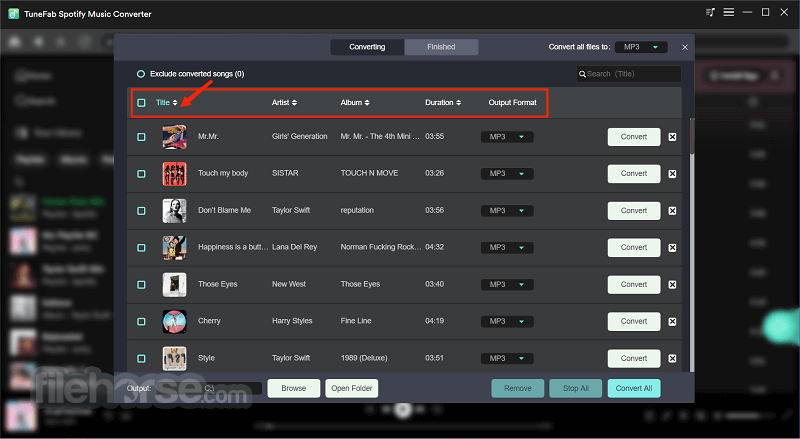Click the Stop All button

(576, 388)
